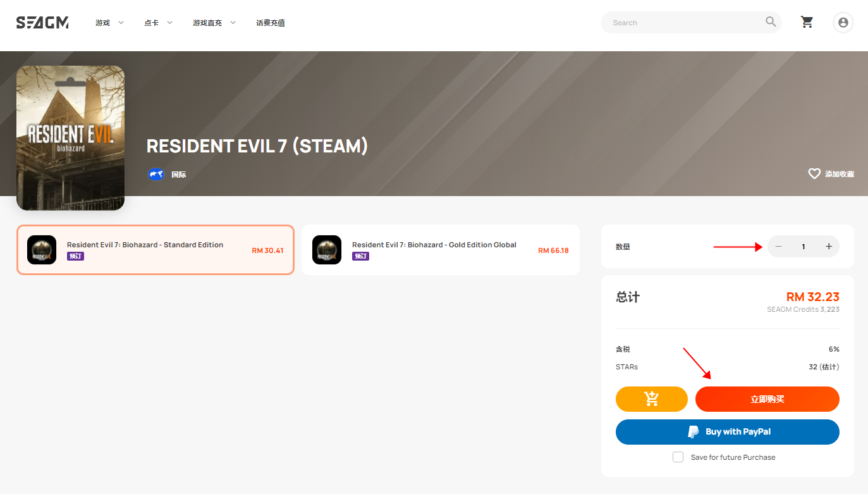Click the 预订 badge on Gold Edition
This screenshot has width=868, height=494.
360,256
